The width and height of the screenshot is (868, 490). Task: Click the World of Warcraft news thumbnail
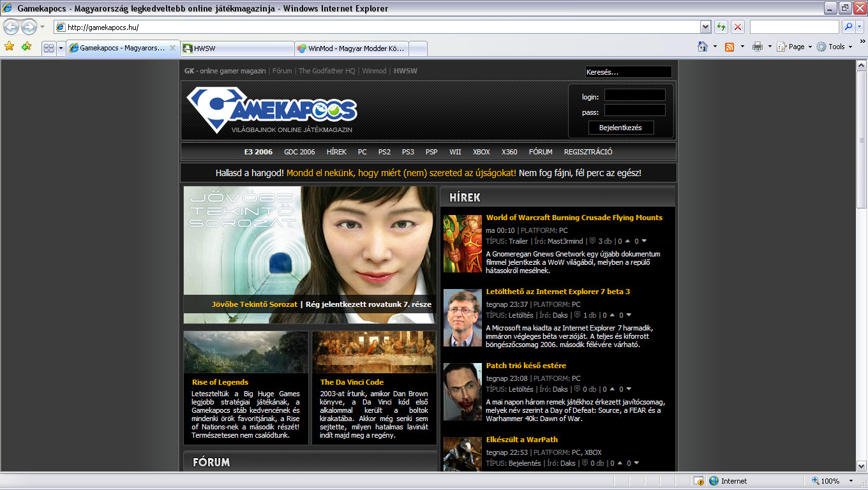(x=463, y=244)
